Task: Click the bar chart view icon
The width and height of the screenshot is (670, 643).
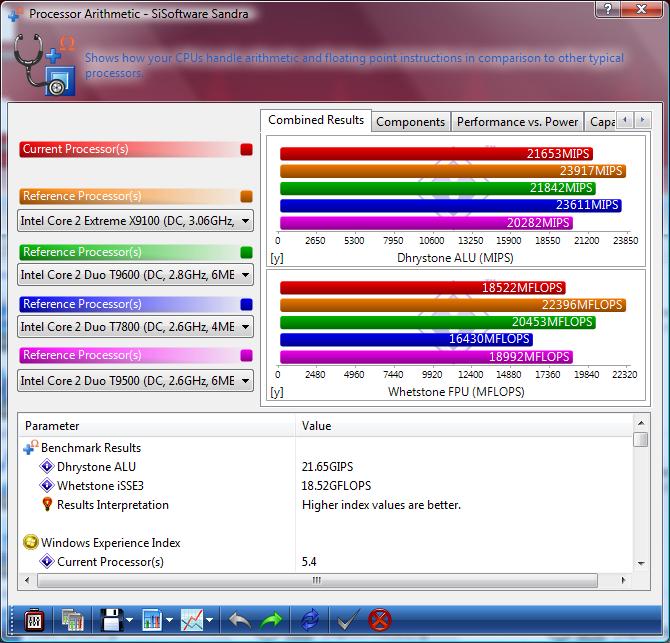Action: (152, 620)
